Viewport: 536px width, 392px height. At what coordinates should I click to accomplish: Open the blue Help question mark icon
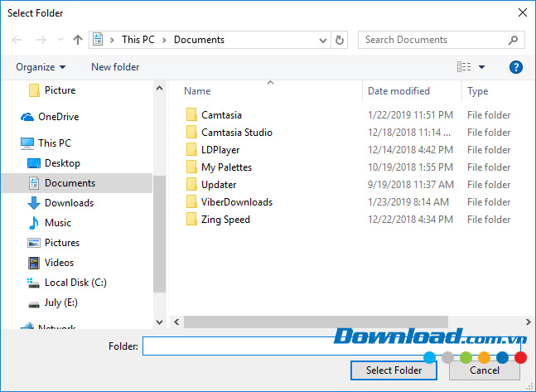515,67
